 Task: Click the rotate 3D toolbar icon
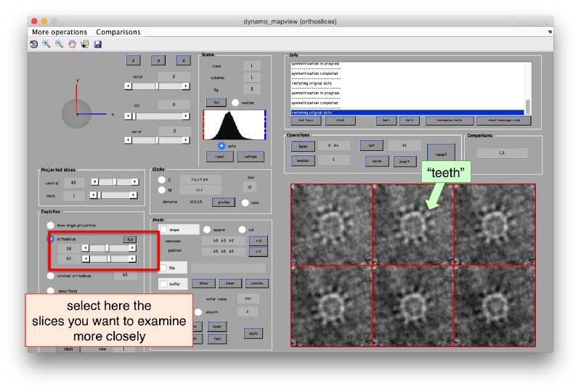[33, 44]
